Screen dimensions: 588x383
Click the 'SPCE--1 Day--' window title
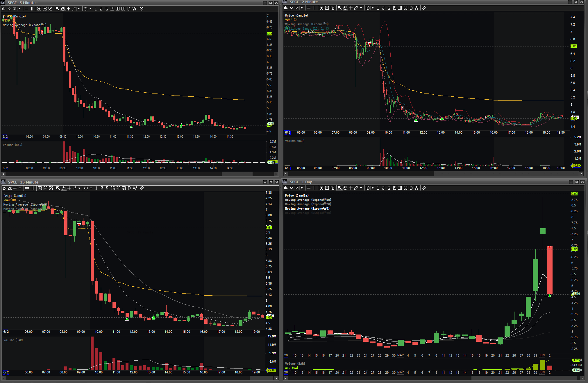(302, 182)
